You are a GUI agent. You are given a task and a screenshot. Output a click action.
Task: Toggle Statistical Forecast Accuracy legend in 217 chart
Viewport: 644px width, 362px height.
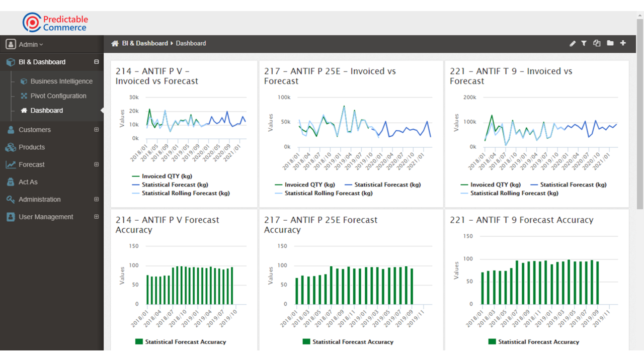348,341
